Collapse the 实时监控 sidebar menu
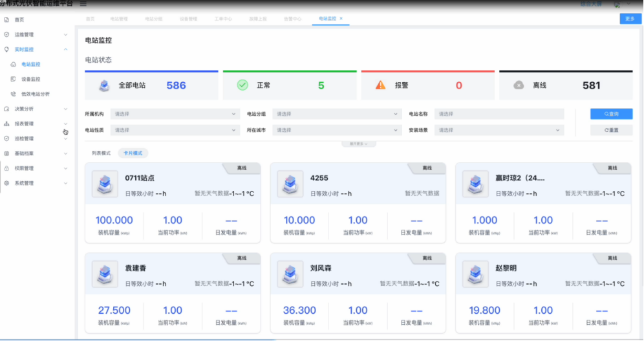 65,49
